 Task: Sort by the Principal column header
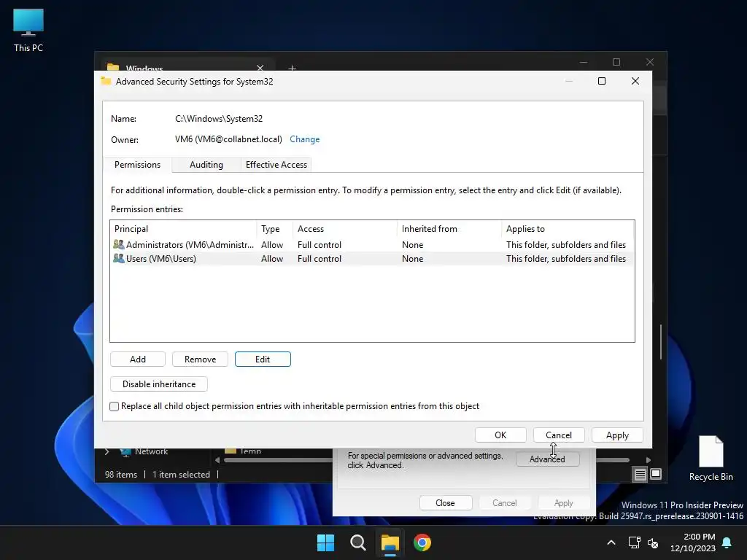coord(183,228)
